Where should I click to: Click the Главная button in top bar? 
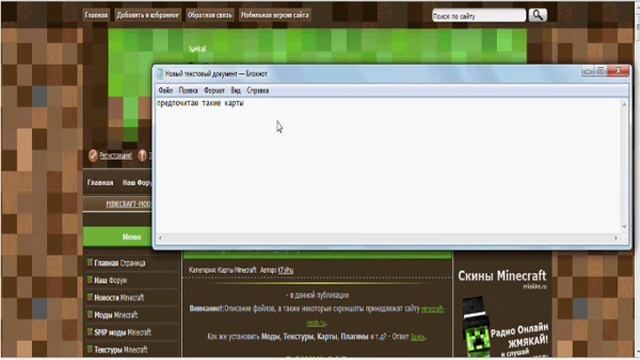tap(96, 15)
